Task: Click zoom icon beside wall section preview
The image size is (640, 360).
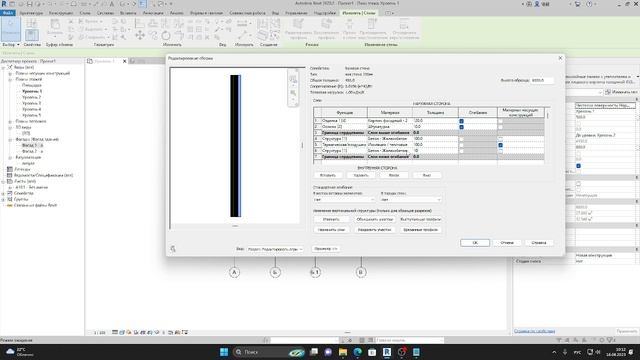Action: click(x=293, y=93)
